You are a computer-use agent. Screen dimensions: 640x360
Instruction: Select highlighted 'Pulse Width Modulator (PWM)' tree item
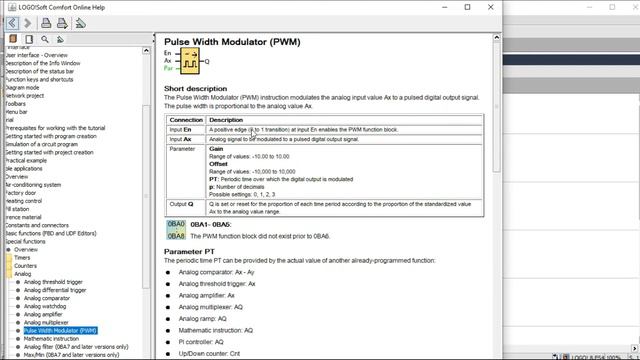point(60,331)
